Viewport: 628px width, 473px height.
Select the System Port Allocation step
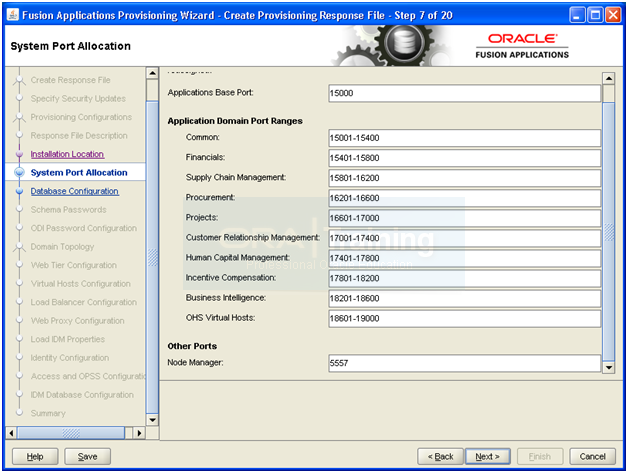[79, 173]
